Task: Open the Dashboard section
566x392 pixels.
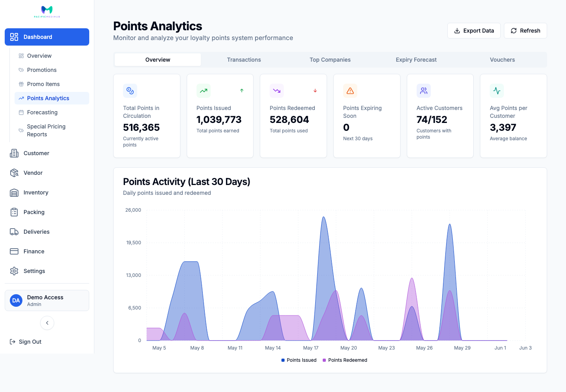Action: [x=47, y=37]
